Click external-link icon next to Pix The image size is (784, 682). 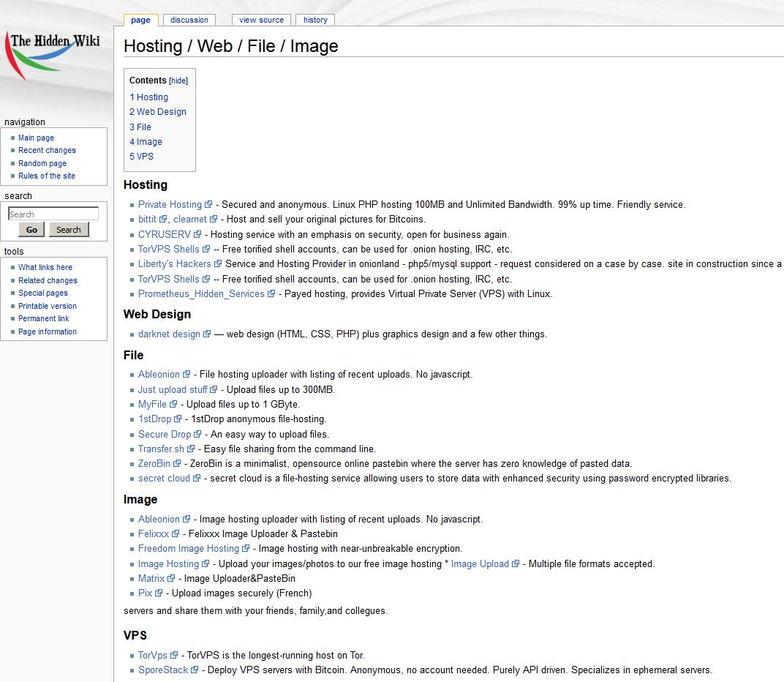tap(159, 593)
